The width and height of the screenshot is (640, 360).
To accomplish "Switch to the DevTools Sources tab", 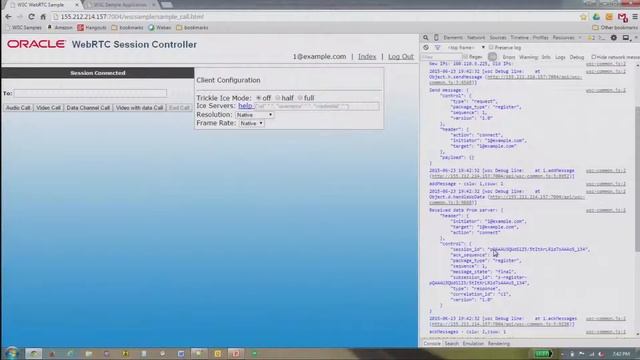I will [x=498, y=38].
